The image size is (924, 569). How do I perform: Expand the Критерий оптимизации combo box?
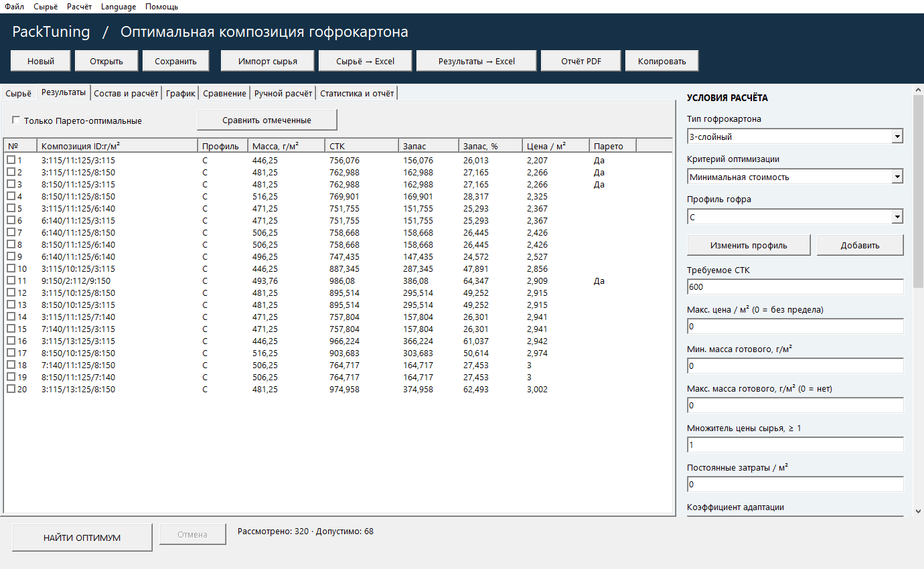(897, 177)
